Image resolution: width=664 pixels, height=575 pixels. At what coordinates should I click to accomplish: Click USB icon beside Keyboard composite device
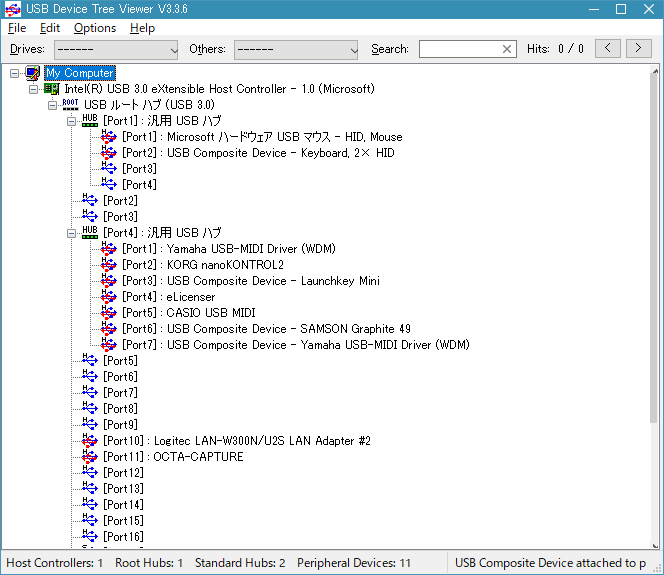coord(109,152)
